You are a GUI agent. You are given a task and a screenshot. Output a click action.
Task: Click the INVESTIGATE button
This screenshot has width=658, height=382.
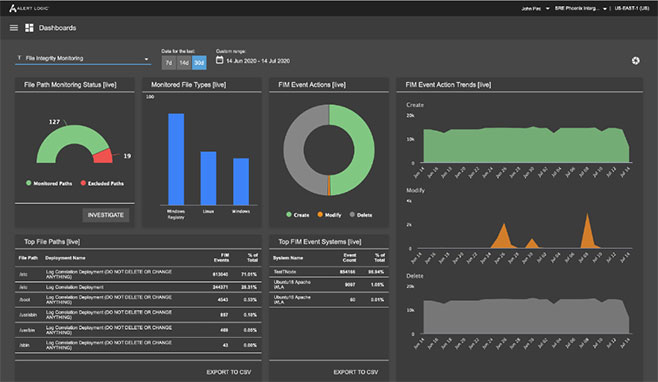pos(106,215)
